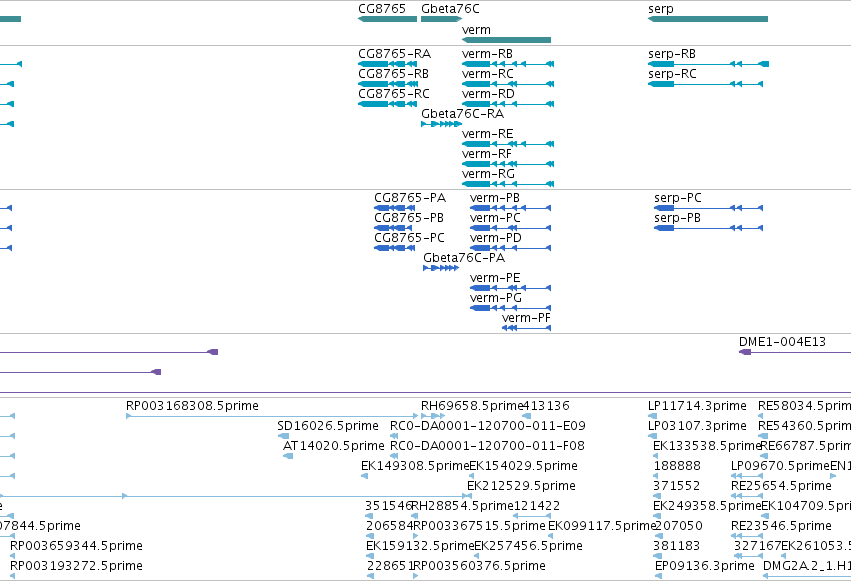Click the 413136 feature label
851x581 pixels.
[546, 406]
